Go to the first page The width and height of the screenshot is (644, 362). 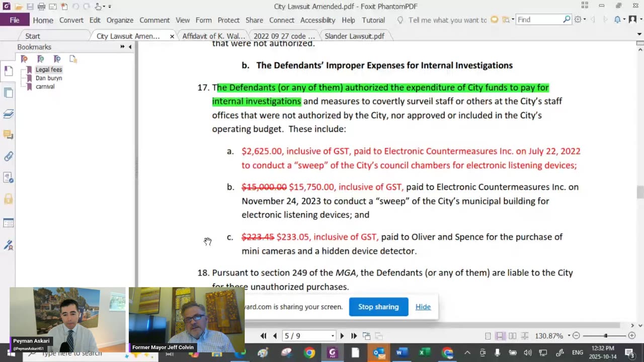[264, 336]
